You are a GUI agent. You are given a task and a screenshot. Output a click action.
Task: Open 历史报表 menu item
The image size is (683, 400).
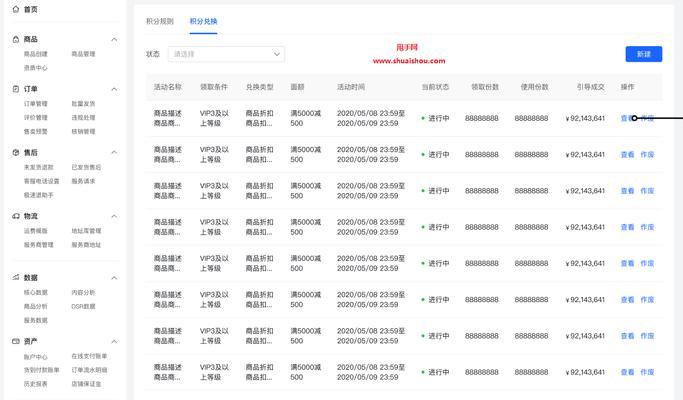[x=36, y=384]
